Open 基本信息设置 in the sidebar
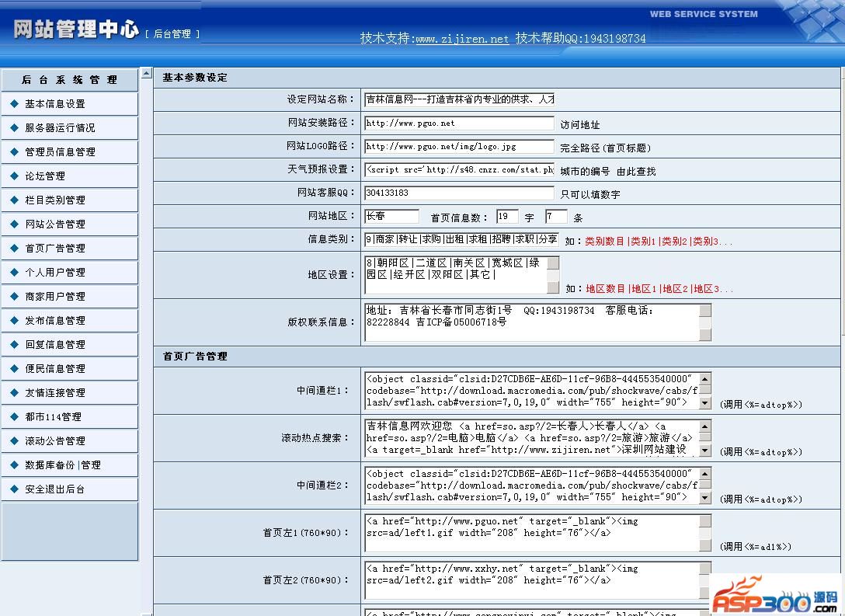 click(55, 103)
